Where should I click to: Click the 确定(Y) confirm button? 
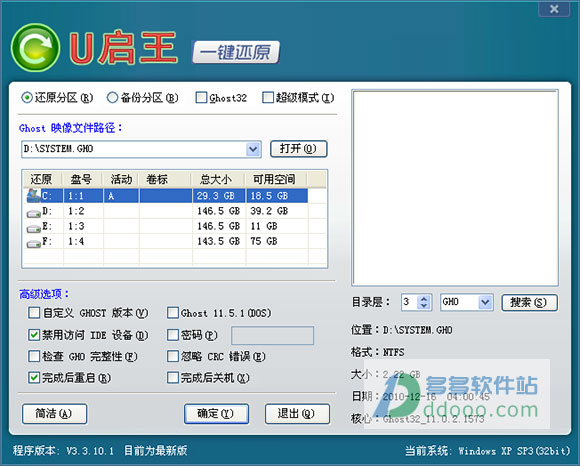pos(216,413)
